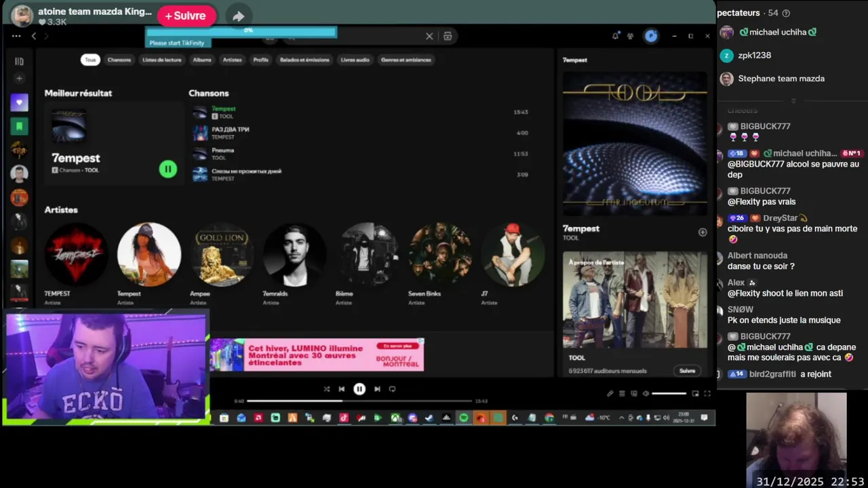Expand viewer list chevron below Stephane
The height and width of the screenshot is (488, 868).
point(793,101)
